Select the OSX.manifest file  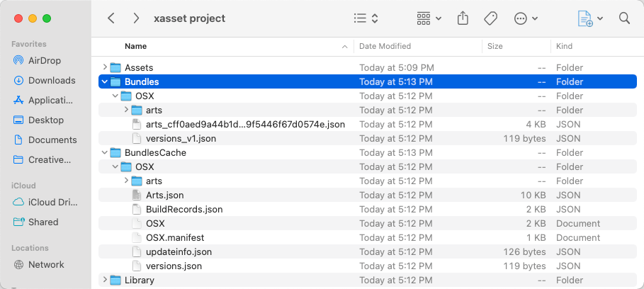[x=174, y=237]
